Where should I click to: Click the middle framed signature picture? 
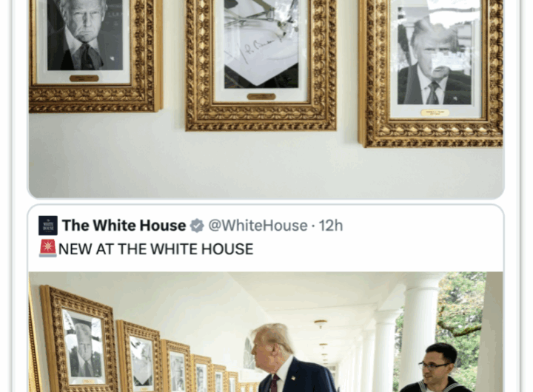[x=261, y=65]
